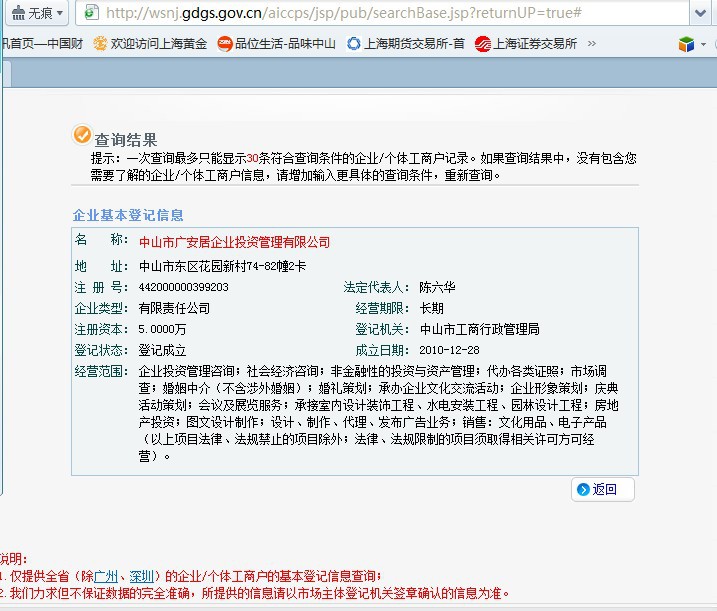Click operating period value 长期
717x611 pixels.
point(431,308)
